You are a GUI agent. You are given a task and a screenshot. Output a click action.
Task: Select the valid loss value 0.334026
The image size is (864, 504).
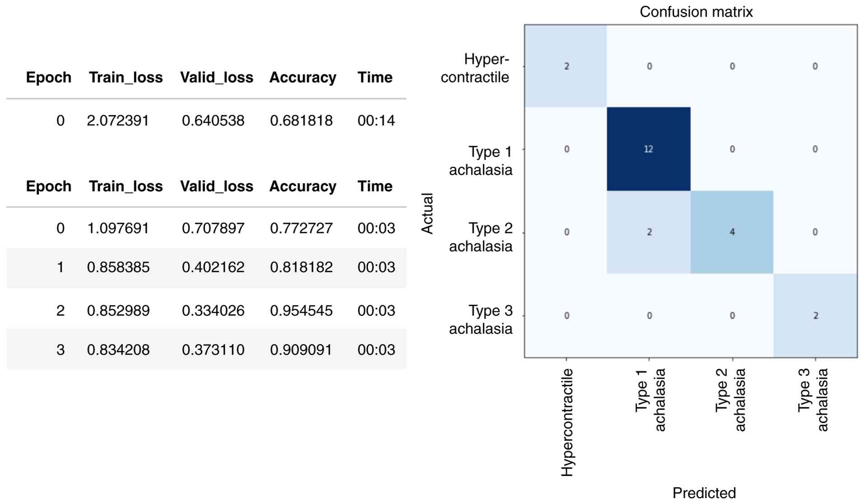coord(213,311)
